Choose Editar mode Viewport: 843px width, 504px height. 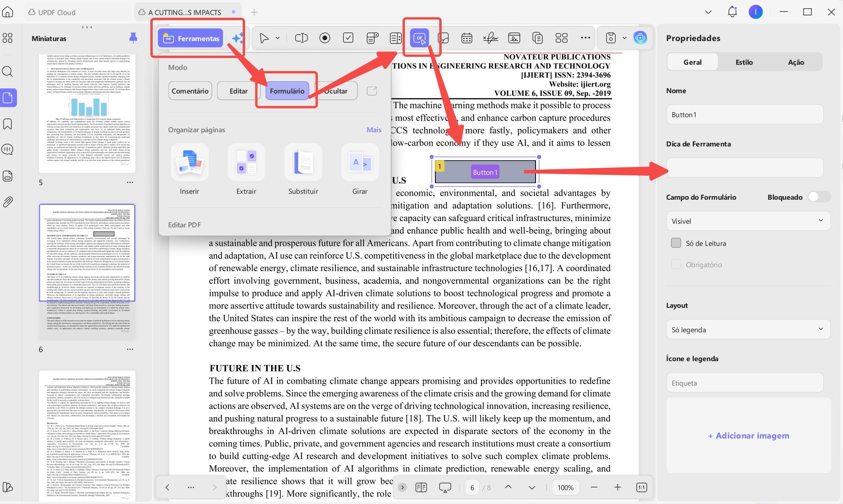(239, 91)
